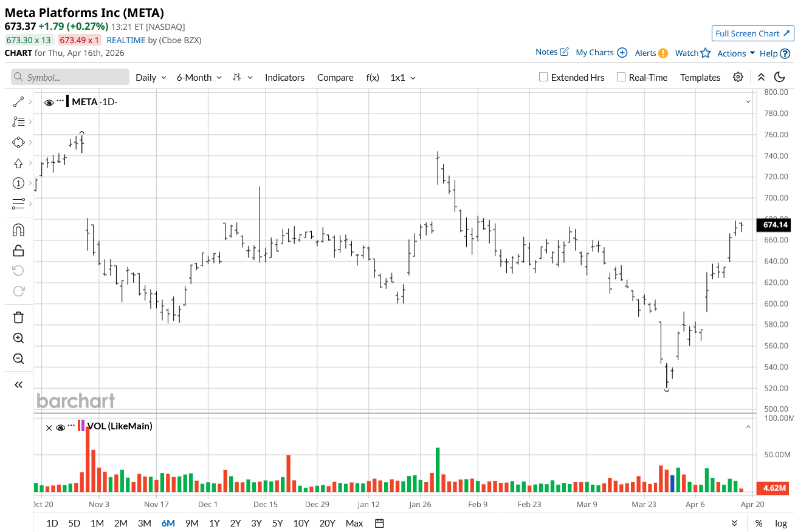The width and height of the screenshot is (795, 532).
Task: Click the double down chevron near percent button
Action: (734, 523)
